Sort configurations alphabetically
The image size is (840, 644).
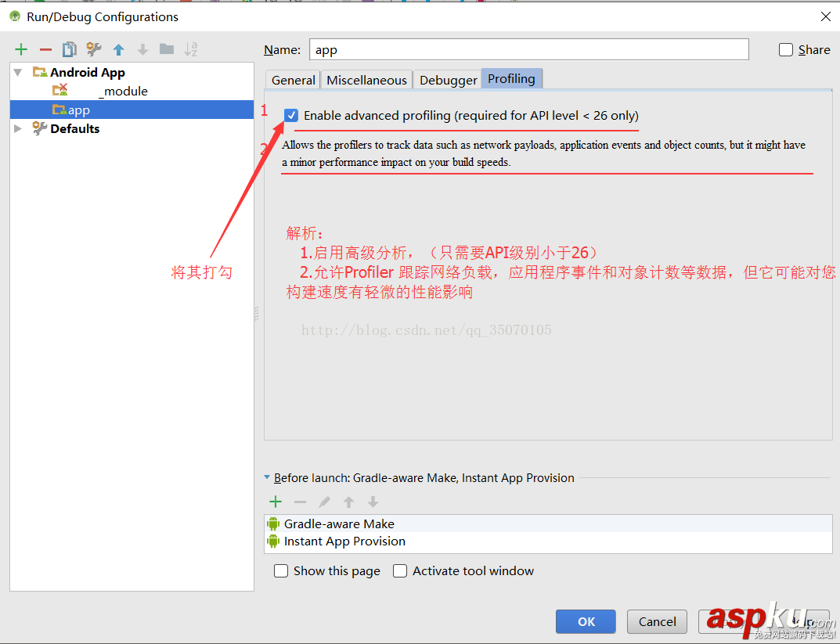pyautogui.click(x=190, y=49)
